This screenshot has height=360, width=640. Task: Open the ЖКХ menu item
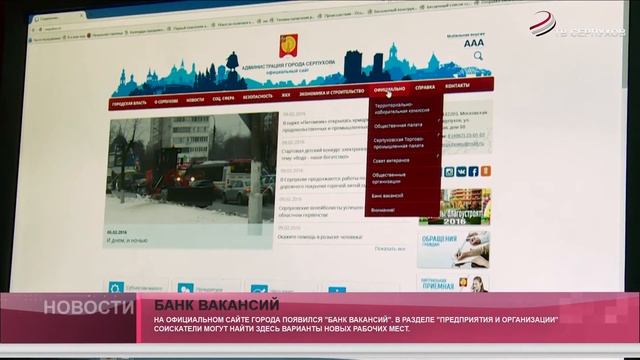click(x=286, y=95)
